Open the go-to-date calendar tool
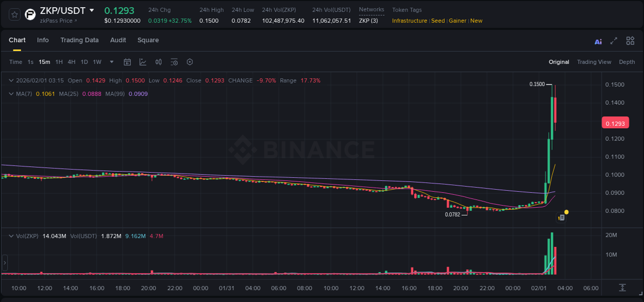The image size is (644, 302). [127, 62]
